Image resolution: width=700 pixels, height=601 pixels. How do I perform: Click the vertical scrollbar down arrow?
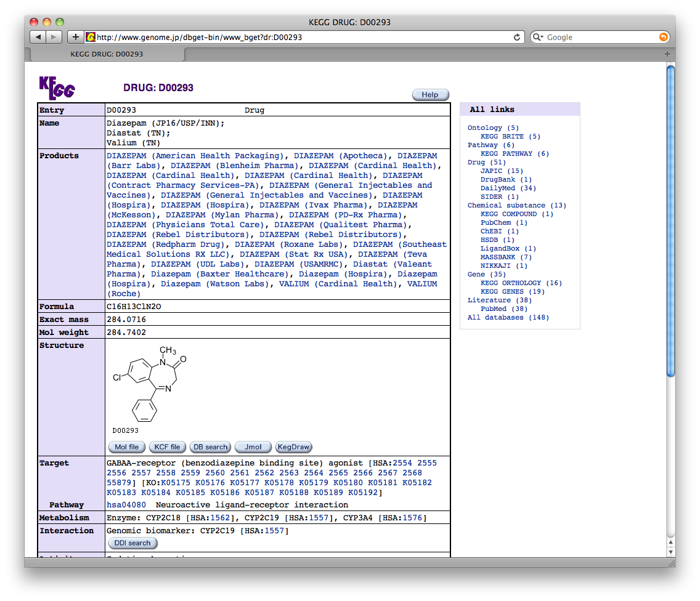coord(670,552)
